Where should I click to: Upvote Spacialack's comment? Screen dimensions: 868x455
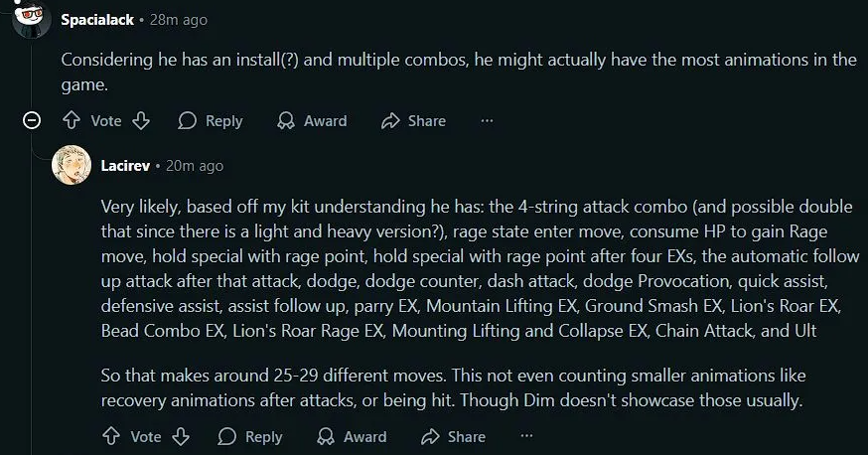coord(72,120)
